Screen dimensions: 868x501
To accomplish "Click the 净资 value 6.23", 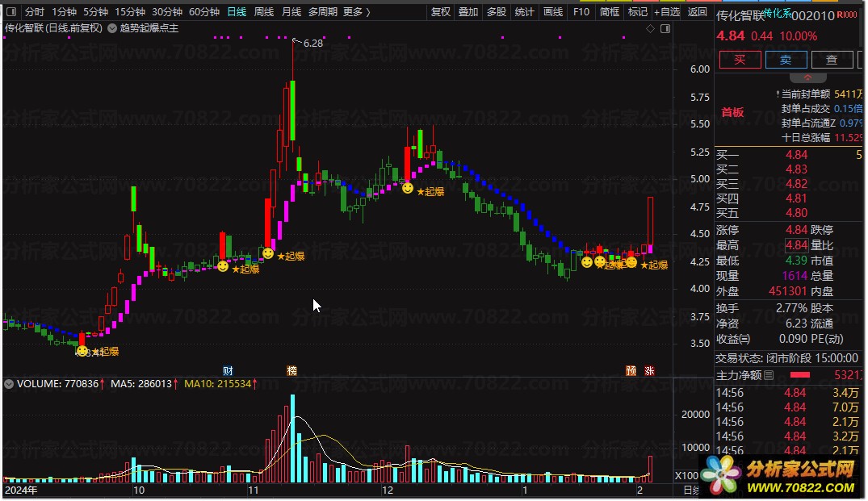I will pos(796,324).
